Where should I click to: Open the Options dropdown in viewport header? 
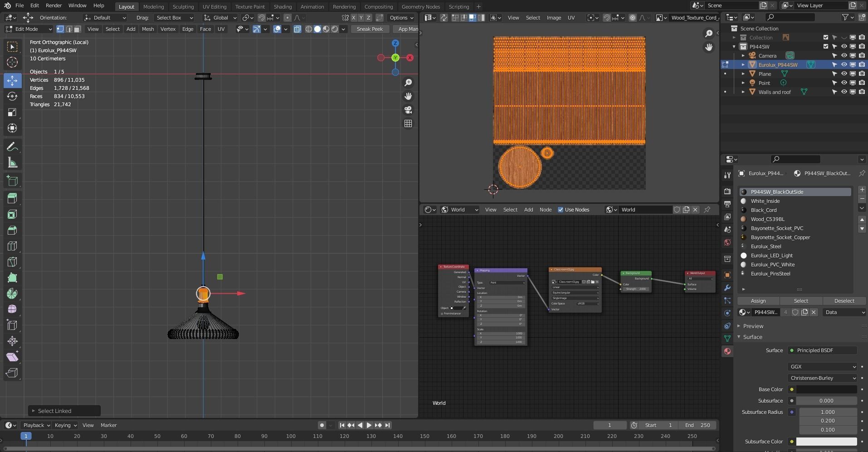coord(401,18)
